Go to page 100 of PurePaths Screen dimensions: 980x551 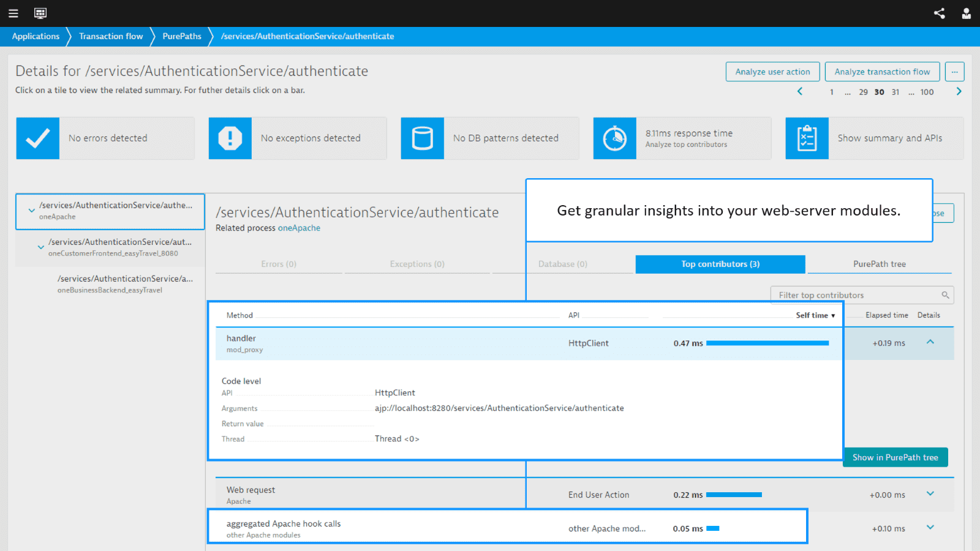[927, 92]
